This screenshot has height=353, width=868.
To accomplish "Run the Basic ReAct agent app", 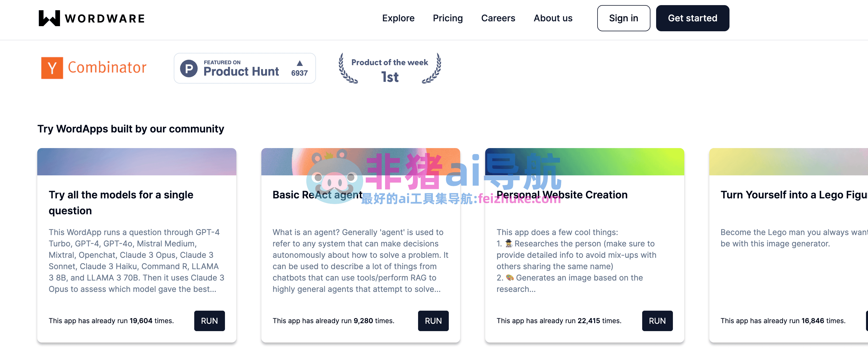I will pyautogui.click(x=433, y=320).
